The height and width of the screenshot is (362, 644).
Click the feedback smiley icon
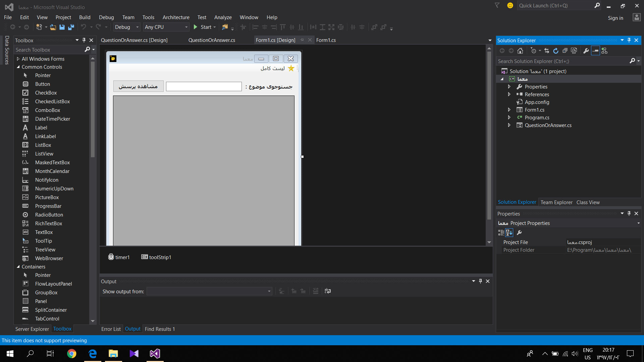point(510,5)
